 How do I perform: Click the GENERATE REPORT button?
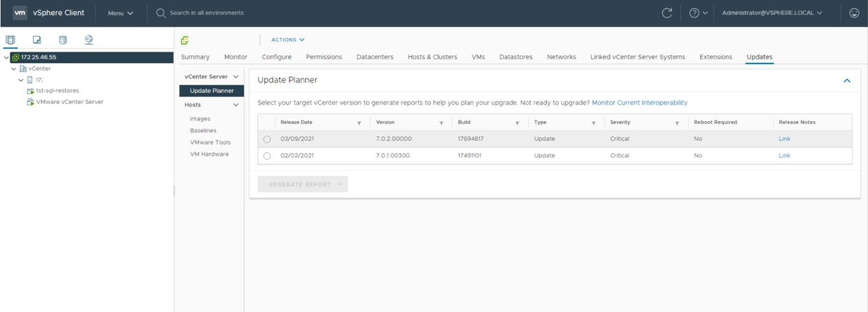pos(303,184)
